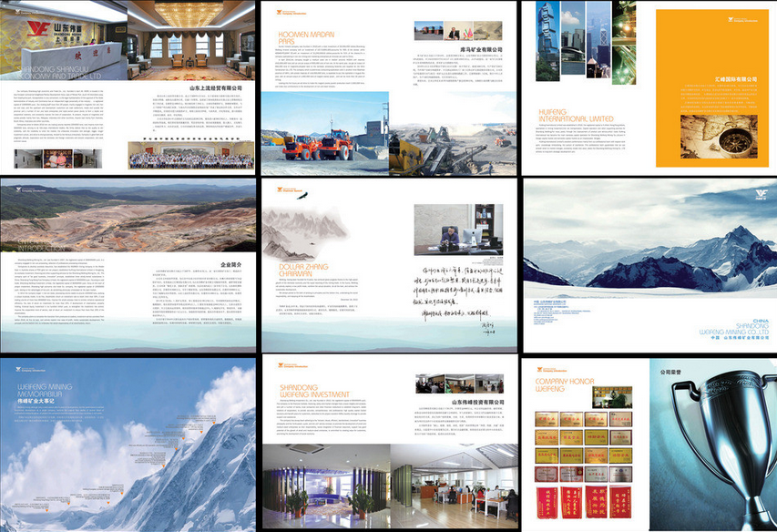Click the heading '汇峰国际有限公司'
This screenshot has width=777, height=532.
click(735, 79)
